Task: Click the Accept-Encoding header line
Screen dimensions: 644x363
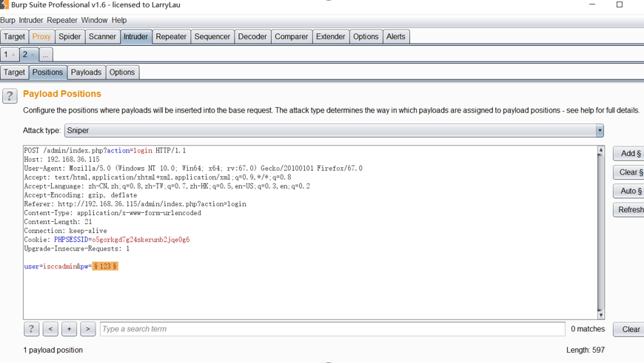Action: pos(81,195)
